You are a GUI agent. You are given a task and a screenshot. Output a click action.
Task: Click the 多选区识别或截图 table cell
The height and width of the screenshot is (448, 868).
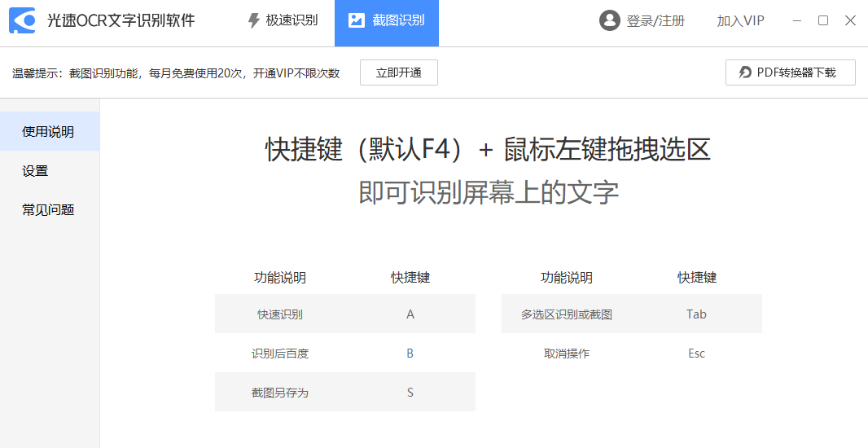[567, 314]
